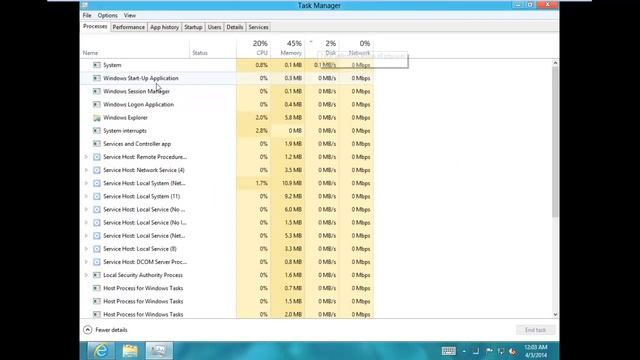Select the System interrupts row name
640x360 pixels.
[x=125, y=131]
